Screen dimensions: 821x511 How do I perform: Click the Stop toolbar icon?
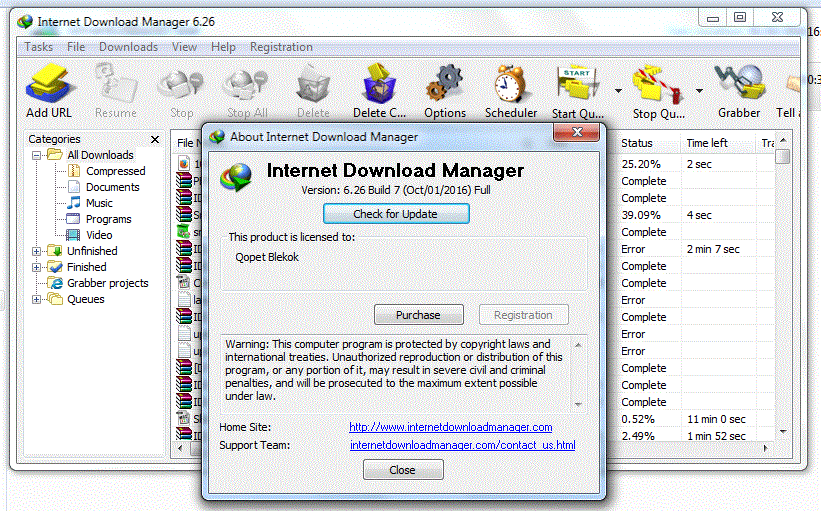181,90
